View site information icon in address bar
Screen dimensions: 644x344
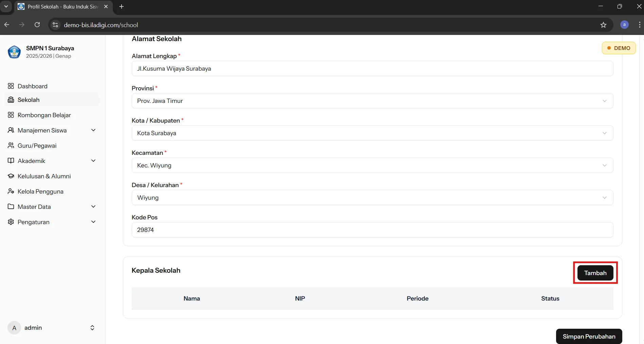click(55, 25)
